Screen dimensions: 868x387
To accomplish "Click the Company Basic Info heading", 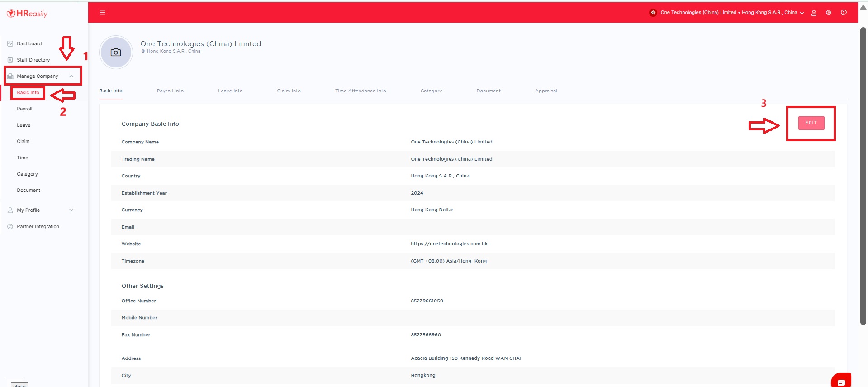I will click(x=150, y=124).
